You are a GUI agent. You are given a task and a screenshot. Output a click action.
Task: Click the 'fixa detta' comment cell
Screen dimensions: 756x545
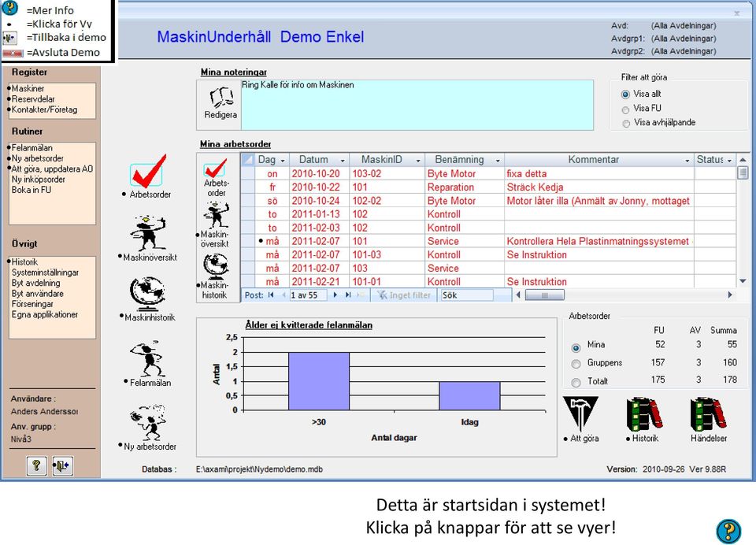tap(599, 173)
